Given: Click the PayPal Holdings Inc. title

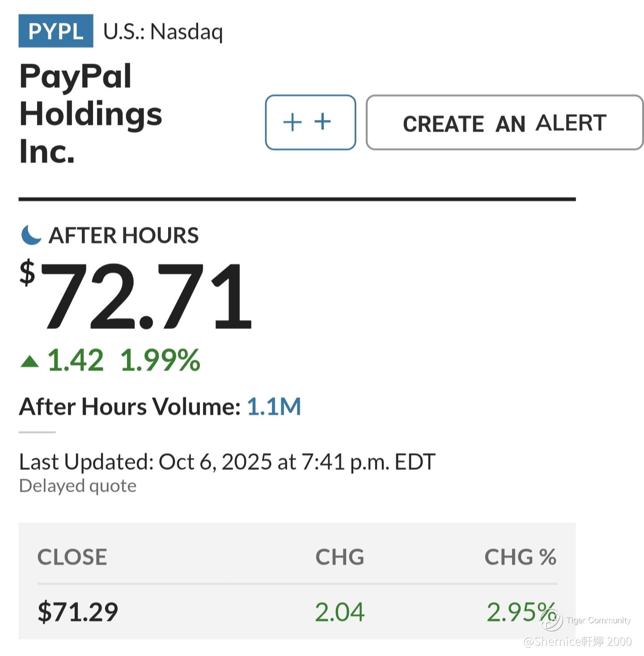Looking at the screenshot, I should [90, 114].
